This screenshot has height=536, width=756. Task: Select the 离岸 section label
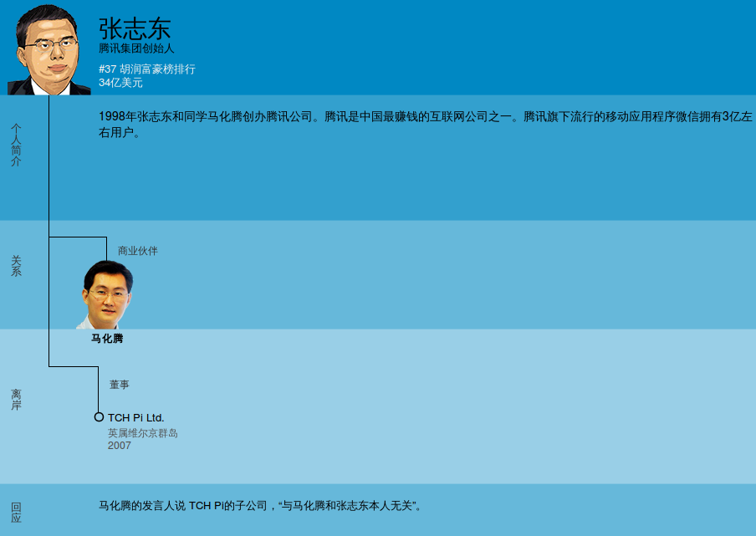[16, 400]
